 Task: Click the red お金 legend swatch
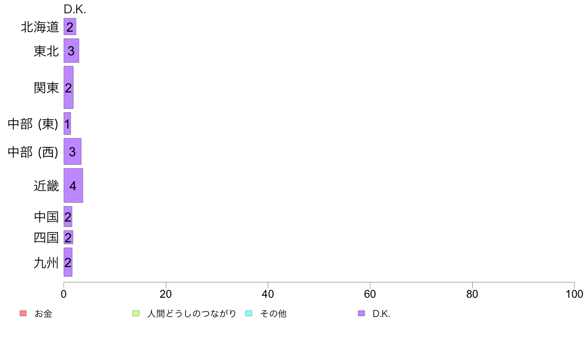click(23, 314)
